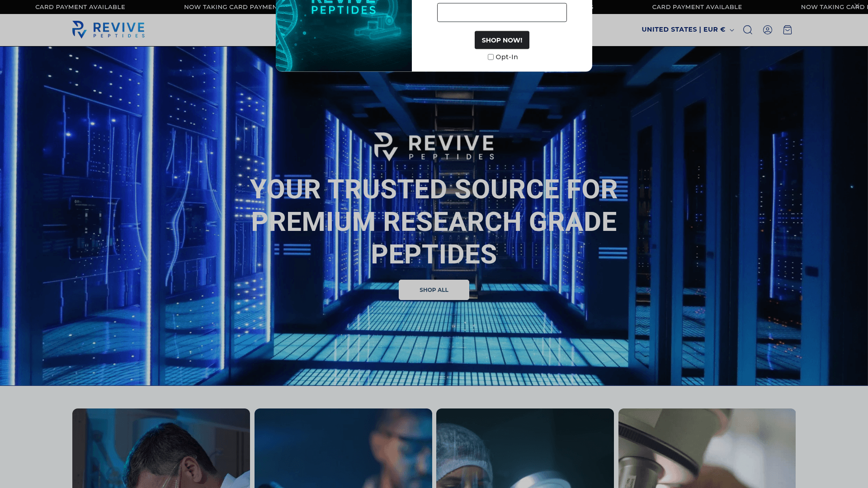The height and width of the screenshot is (488, 868).
Task: Click the hero Revive Peptides white logo
Action: pyautogui.click(x=434, y=146)
